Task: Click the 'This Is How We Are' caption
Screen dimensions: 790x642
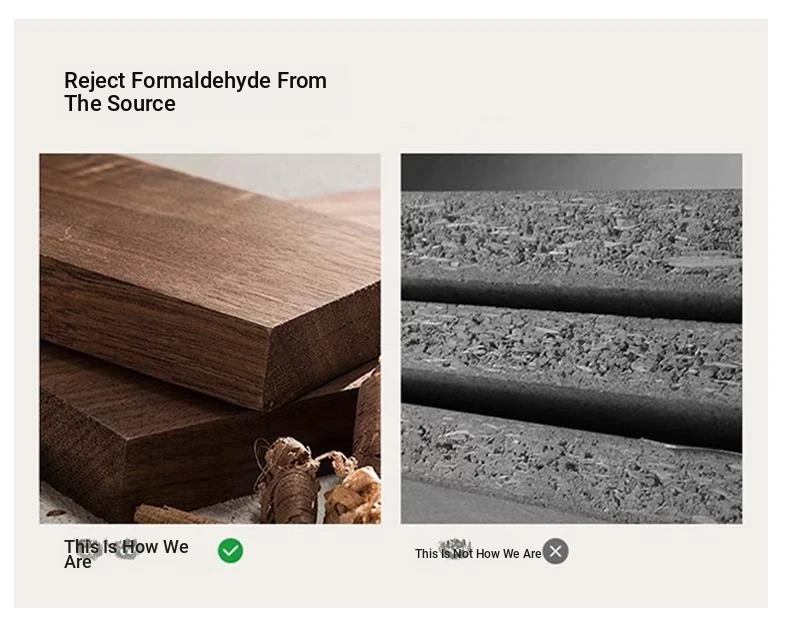Action: pos(126,554)
